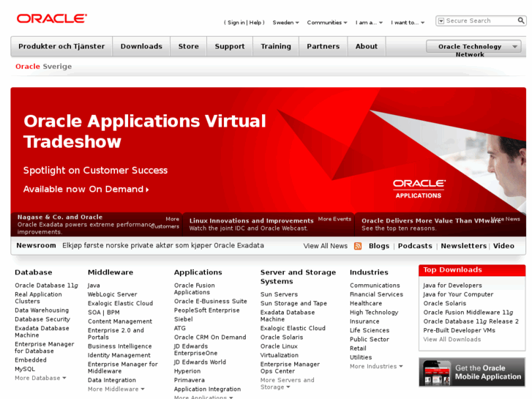Open the Sweden country dropdown

285,23
